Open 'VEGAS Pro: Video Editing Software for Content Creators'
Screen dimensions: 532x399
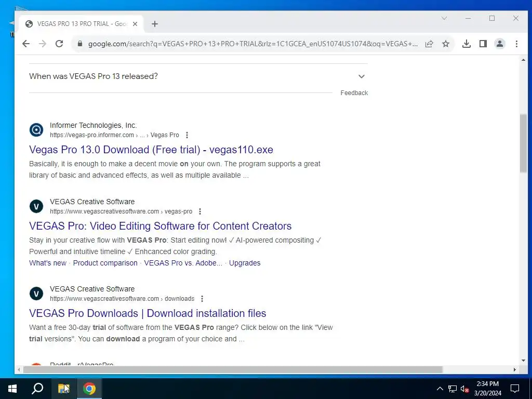coord(160,226)
